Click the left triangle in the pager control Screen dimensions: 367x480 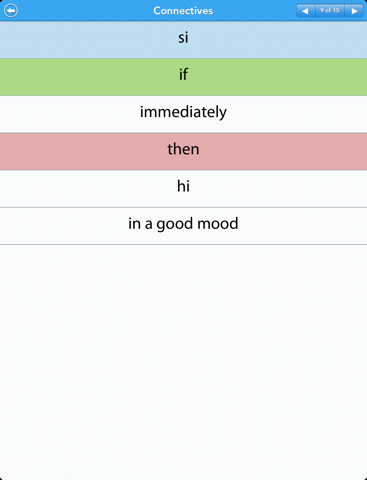[x=305, y=11]
